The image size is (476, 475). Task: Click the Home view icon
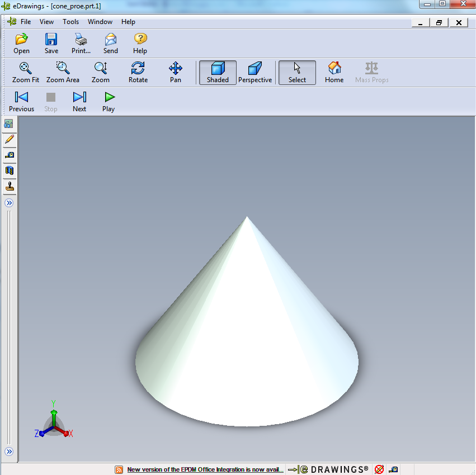[x=334, y=73]
